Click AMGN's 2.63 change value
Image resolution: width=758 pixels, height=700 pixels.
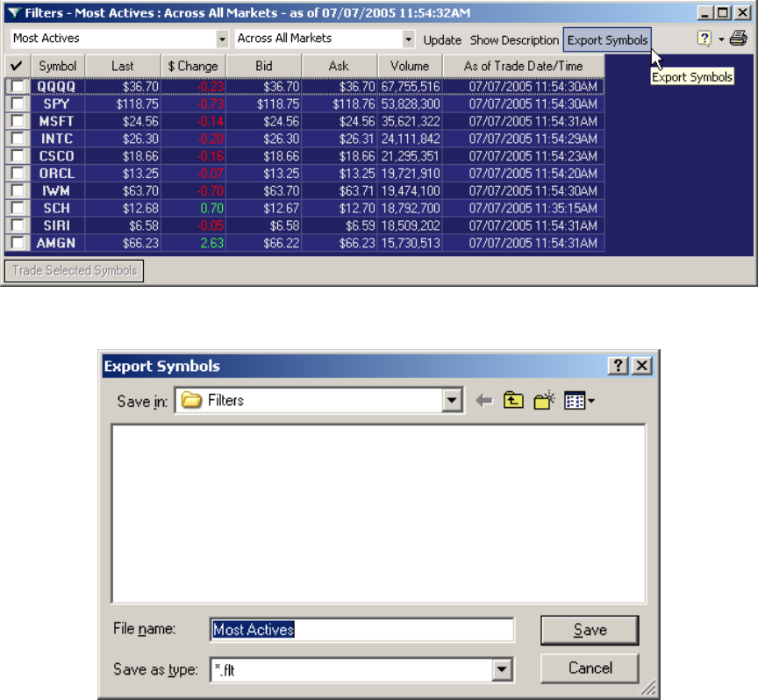(x=211, y=243)
